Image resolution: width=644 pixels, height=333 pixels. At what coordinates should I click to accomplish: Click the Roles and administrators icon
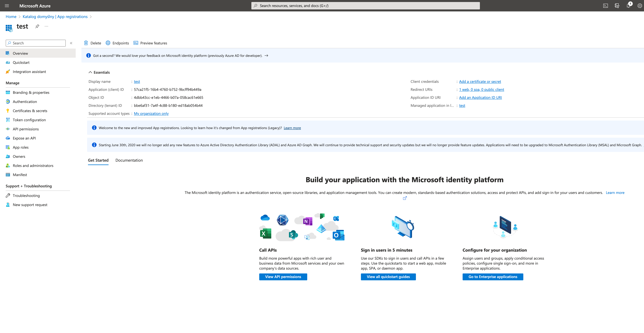click(x=8, y=166)
